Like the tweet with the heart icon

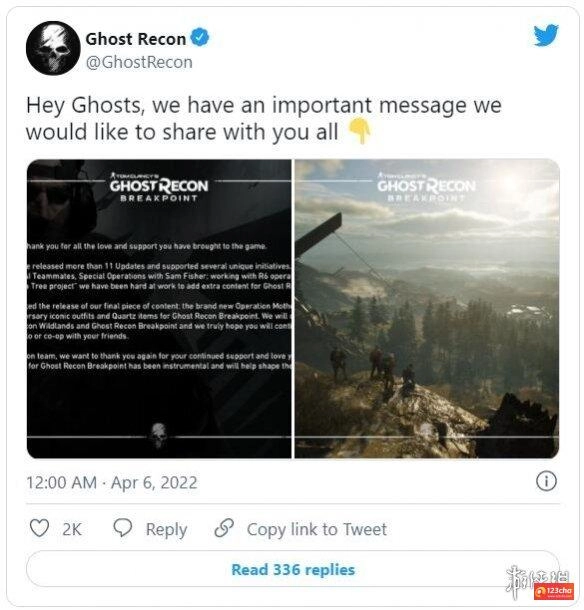pyautogui.click(x=39, y=528)
